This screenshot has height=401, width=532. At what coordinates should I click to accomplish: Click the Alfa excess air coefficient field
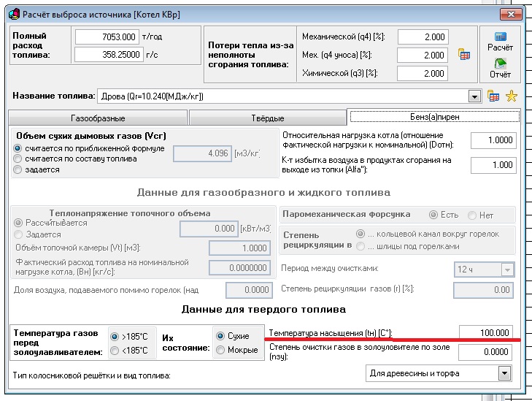pos(493,165)
